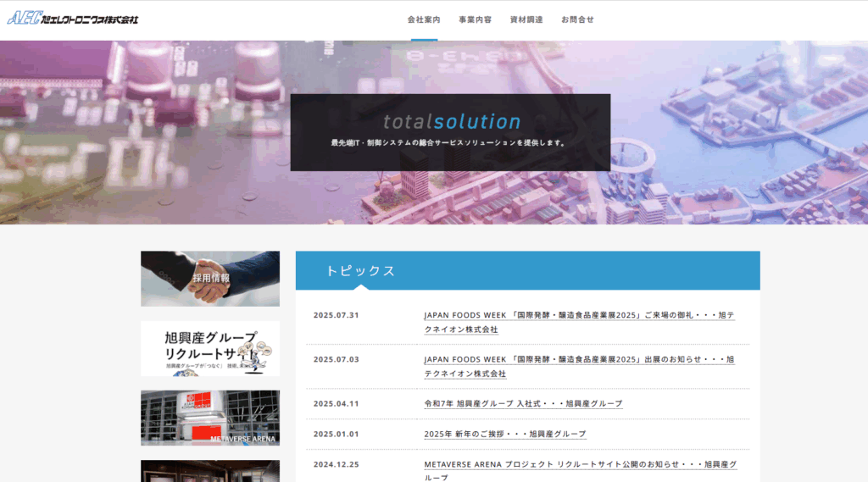The width and height of the screenshot is (868, 482).
Task: Go to the お問合せ contact page
Action: click(577, 19)
